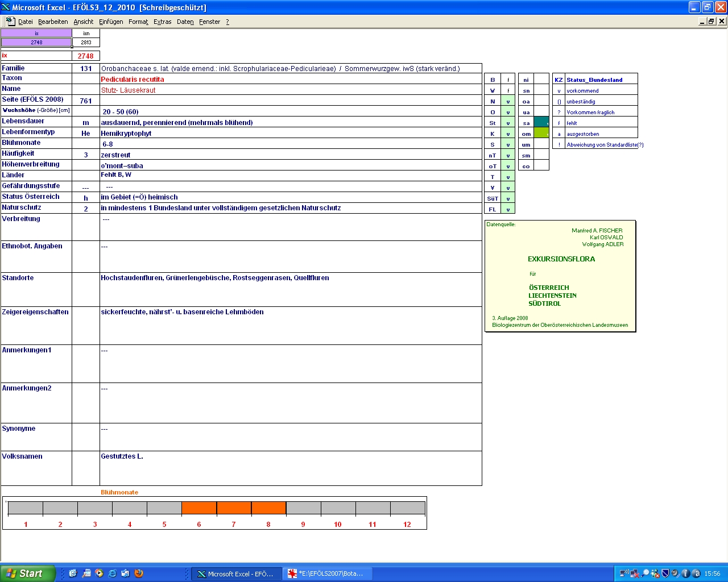Open Windows Media Player quick launch icon
Image resolution: width=728 pixels, height=582 pixels.
coord(99,573)
